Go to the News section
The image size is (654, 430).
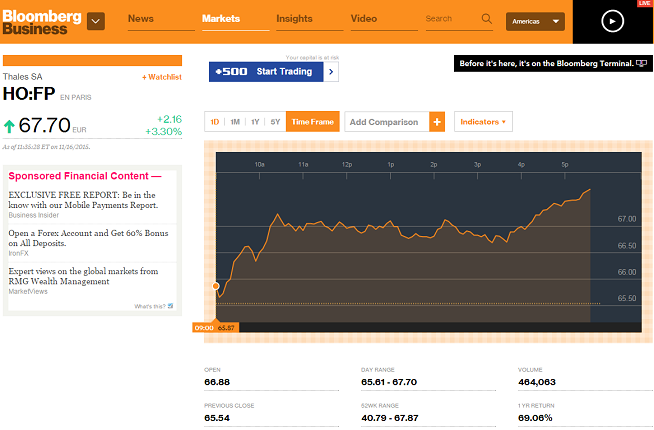click(141, 19)
